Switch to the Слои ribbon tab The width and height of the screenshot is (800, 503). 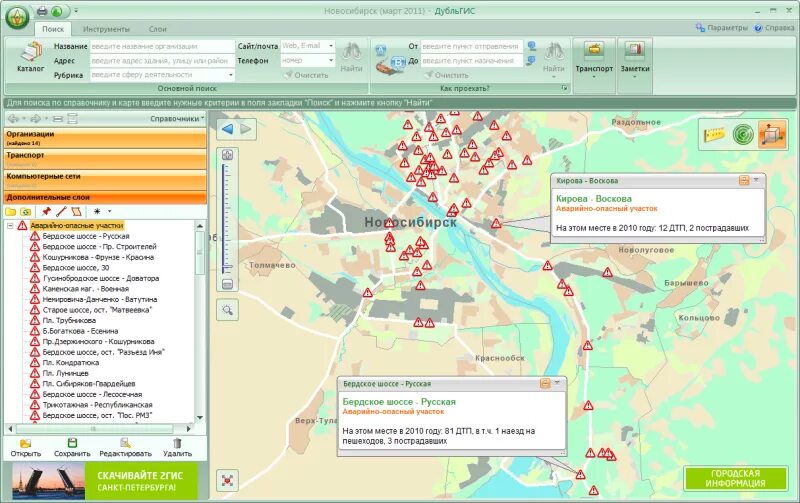click(x=158, y=29)
